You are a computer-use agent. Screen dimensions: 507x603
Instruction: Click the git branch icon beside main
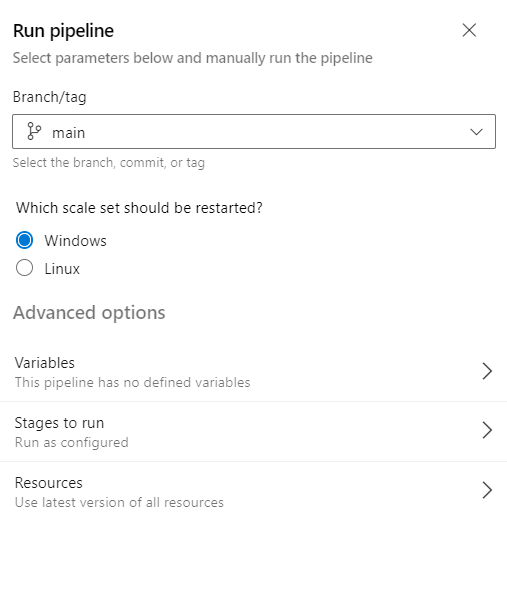tap(34, 132)
